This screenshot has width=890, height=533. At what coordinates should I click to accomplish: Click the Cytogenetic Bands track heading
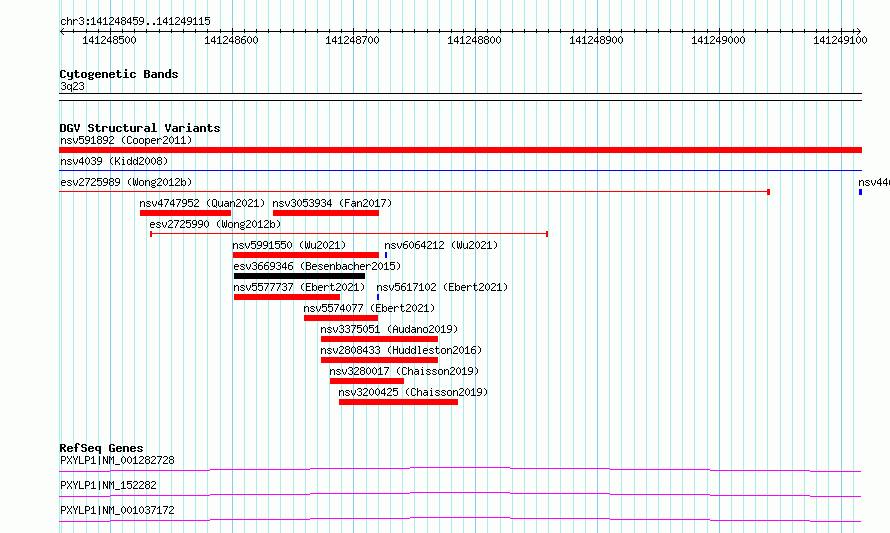pyautogui.click(x=119, y=74)
